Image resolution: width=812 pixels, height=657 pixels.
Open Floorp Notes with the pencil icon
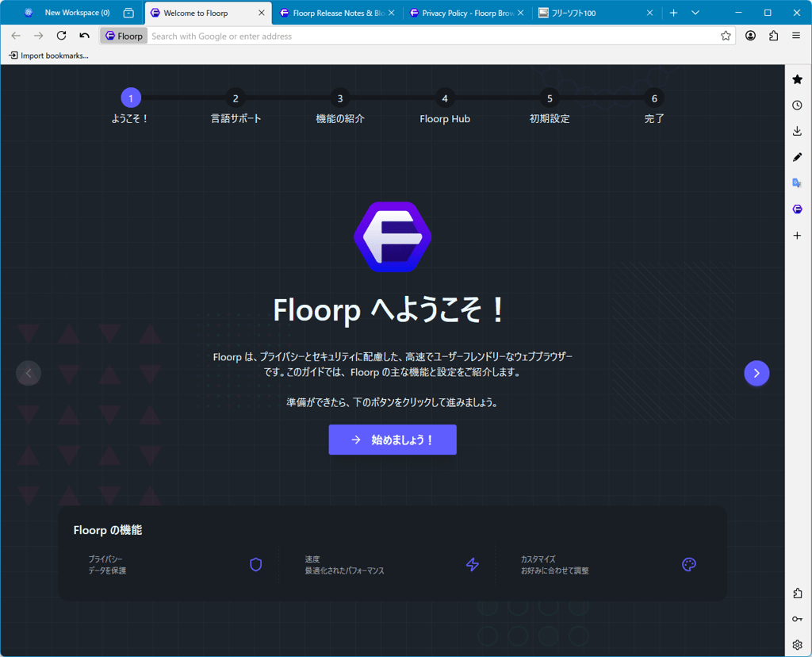(x=797, y=156)
